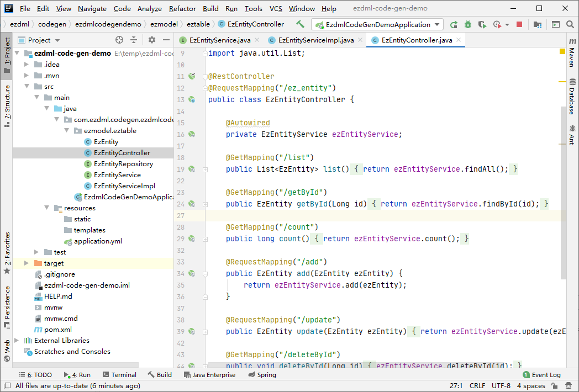
Task: Open the Event Log
Action: coord(541,375)
